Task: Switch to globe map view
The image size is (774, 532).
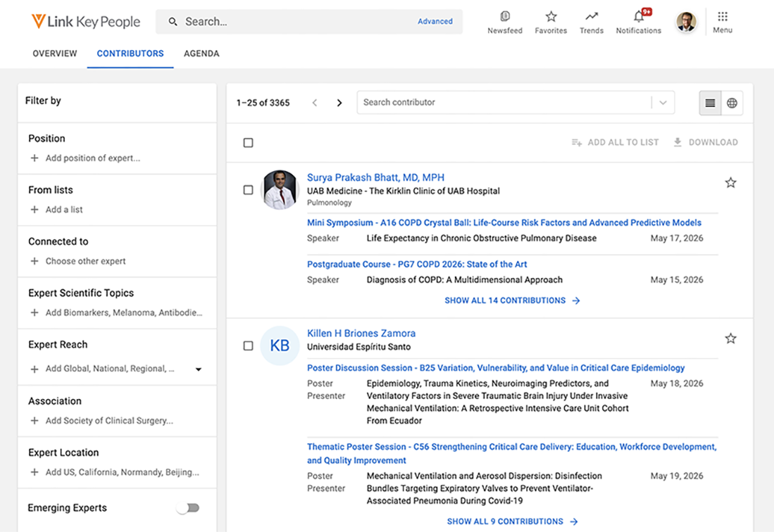Action: tap(732, 103)
